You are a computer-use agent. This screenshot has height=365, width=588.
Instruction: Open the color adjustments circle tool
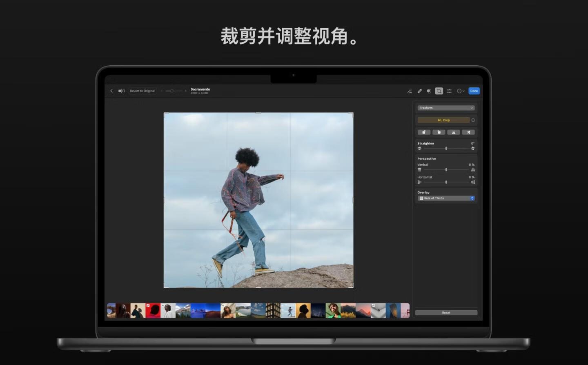pyautogui.click(x=429, y=91)
